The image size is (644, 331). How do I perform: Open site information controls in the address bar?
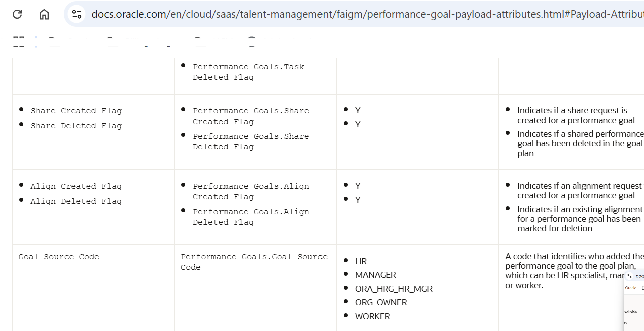tap(76, 14)
